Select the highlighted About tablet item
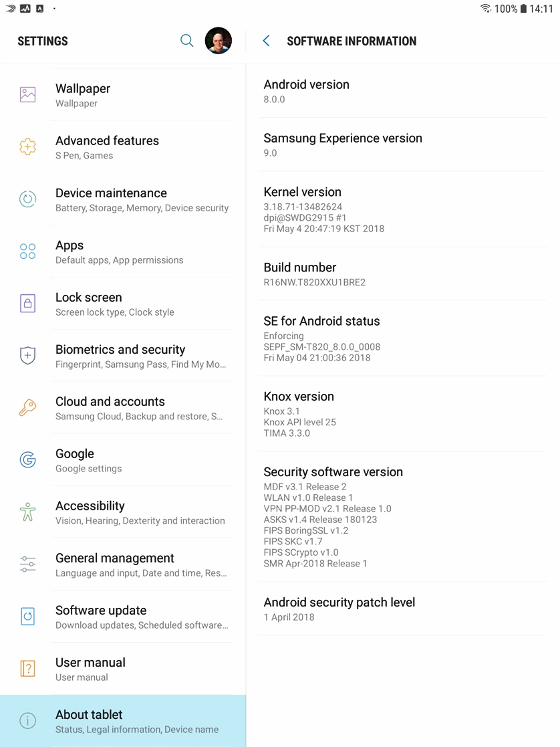The width and height of the screenshot is (560, 747). 123,721
